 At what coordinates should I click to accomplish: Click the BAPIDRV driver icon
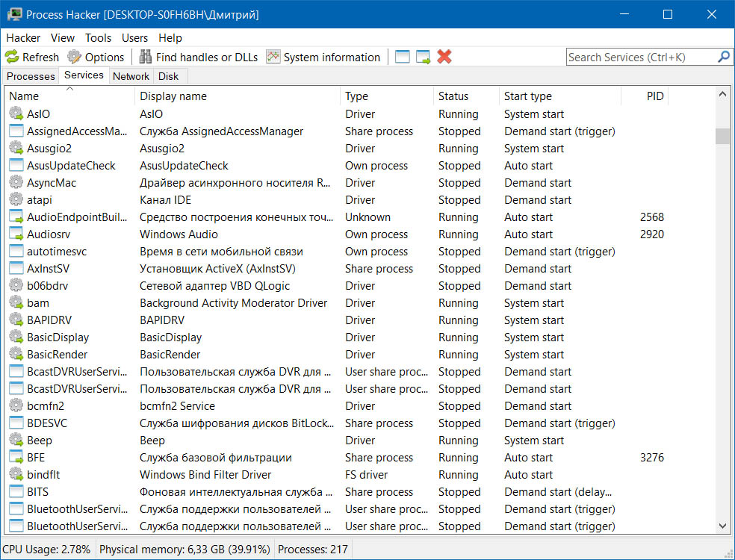tap(16, 320)
